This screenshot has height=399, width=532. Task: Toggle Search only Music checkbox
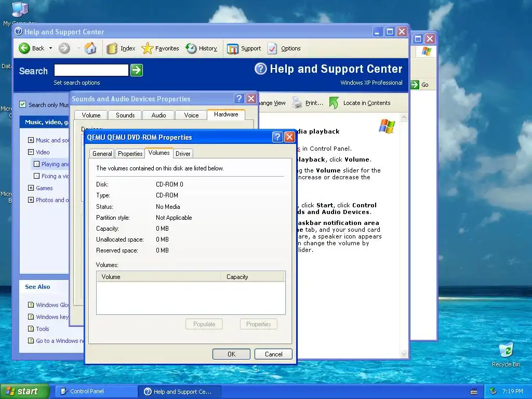click(23, 104)
